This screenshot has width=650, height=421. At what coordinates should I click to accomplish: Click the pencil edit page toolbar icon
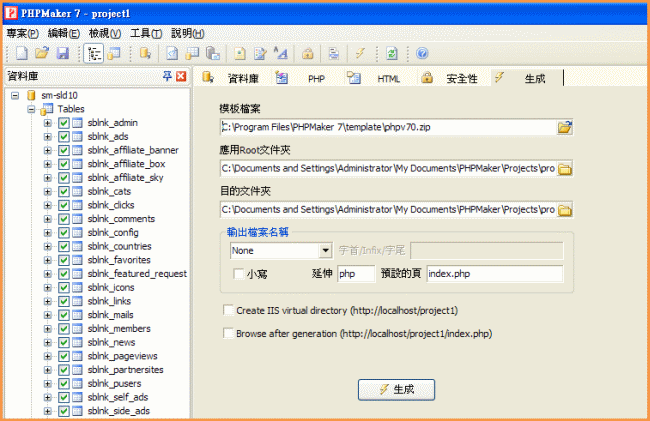pyautogui.click(x=260, y=53)
